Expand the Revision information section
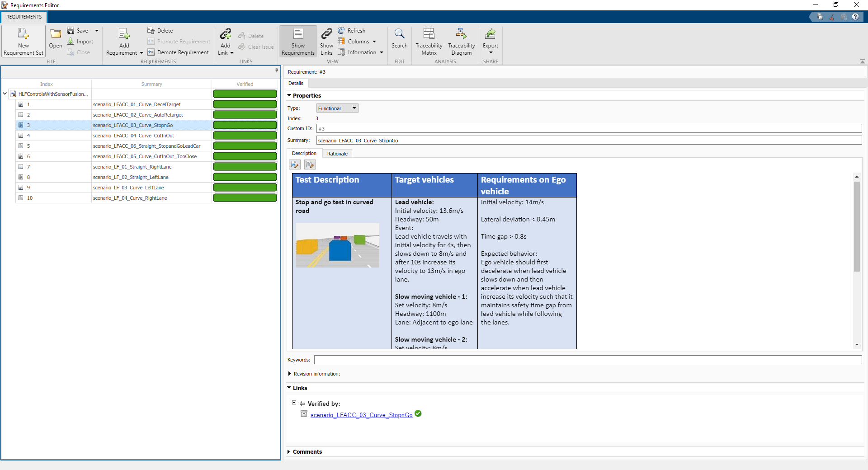Viewport: 868px width, 470px height. point(289,374)
